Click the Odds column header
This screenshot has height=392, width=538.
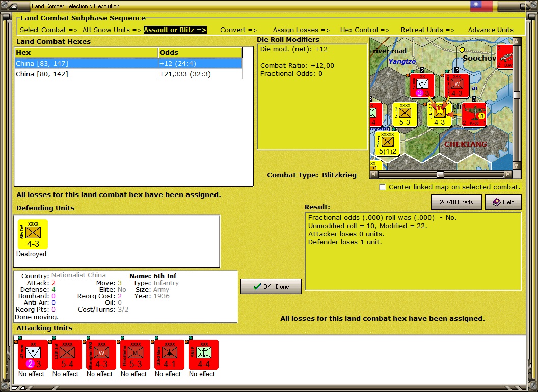(x=200, y=52)
